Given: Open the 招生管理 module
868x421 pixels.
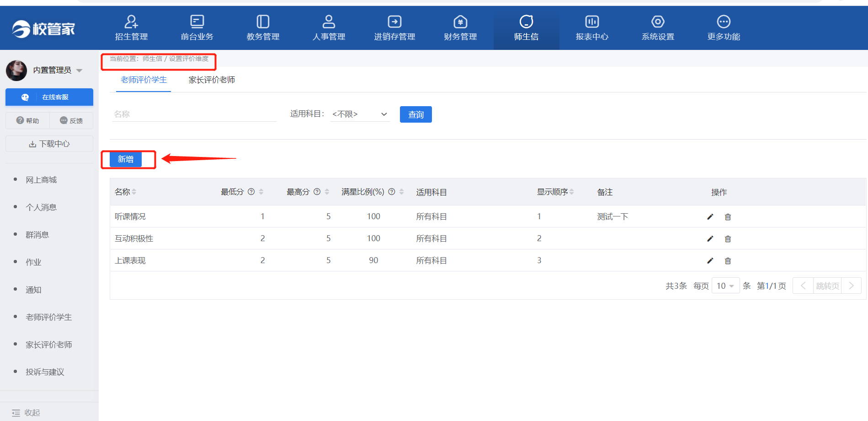Looking at the screenshot, I should pyautogui.click(x=131, y=28).
